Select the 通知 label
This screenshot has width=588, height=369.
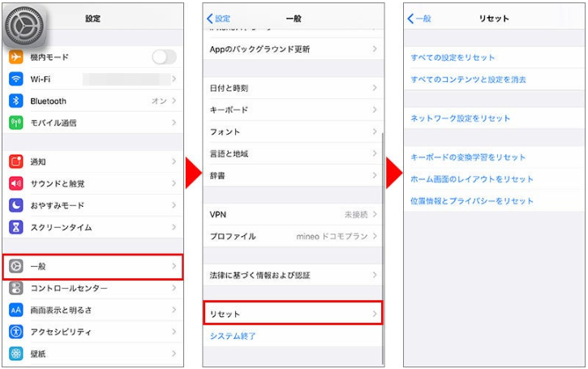click(38, 161)
